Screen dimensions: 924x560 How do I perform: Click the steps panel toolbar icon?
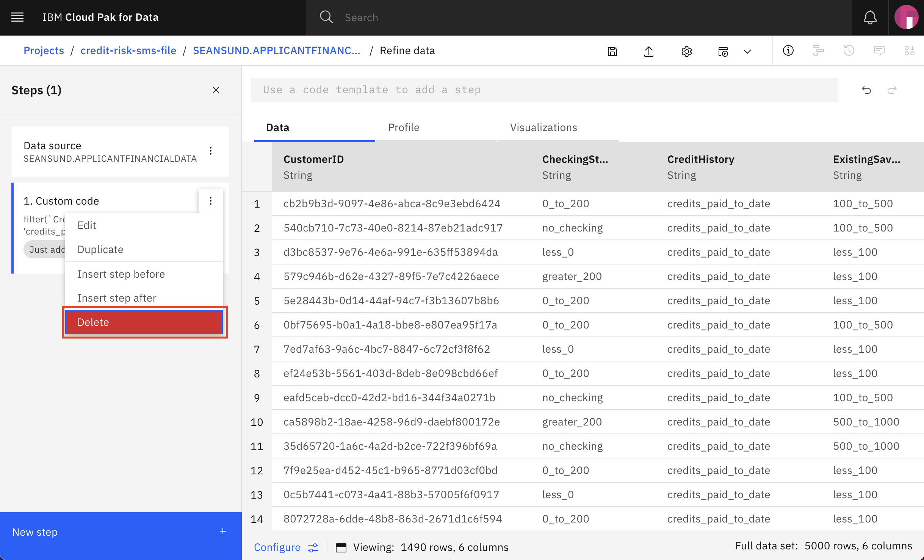818,51
